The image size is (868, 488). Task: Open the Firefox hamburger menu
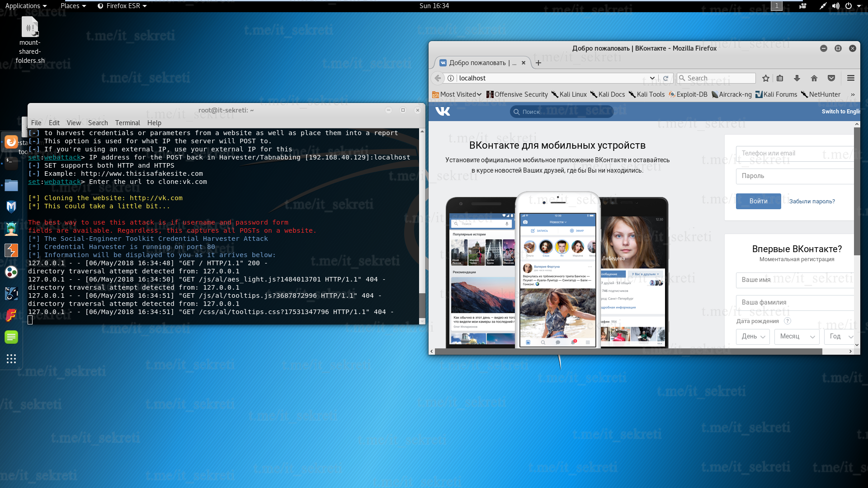click(850, 78)
